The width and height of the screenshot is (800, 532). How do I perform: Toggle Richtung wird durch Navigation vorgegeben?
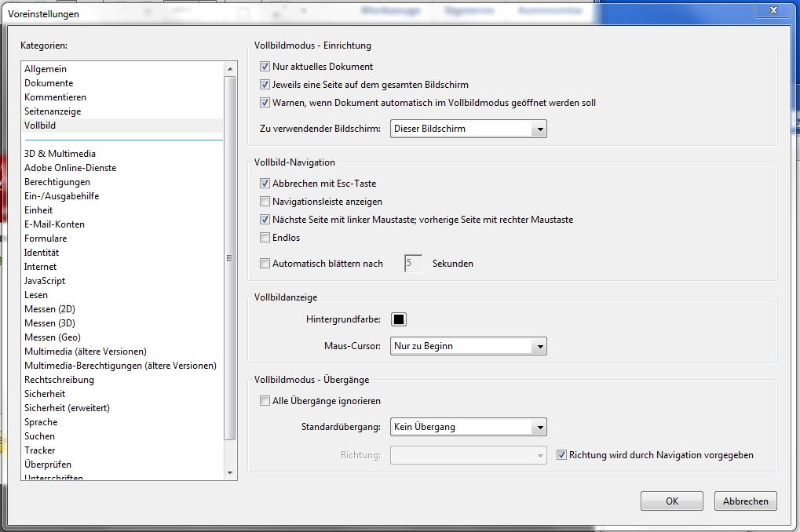(x=562, y=455)
